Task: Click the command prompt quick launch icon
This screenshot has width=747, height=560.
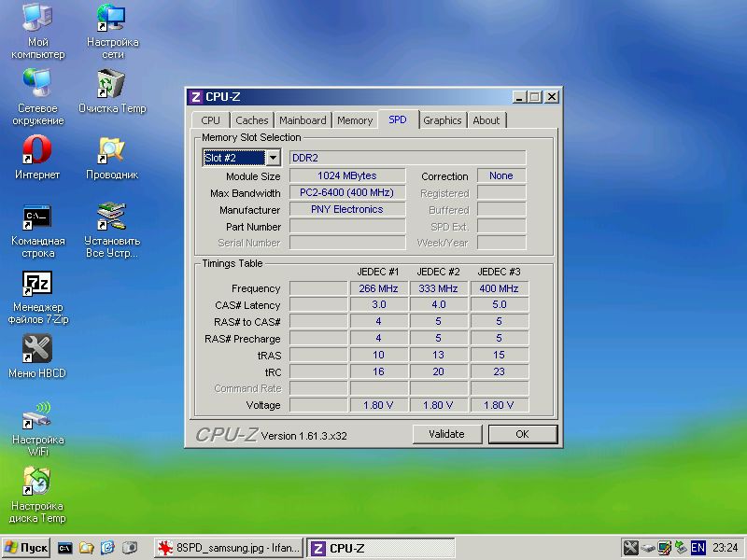Action: [x=64, y=548]
